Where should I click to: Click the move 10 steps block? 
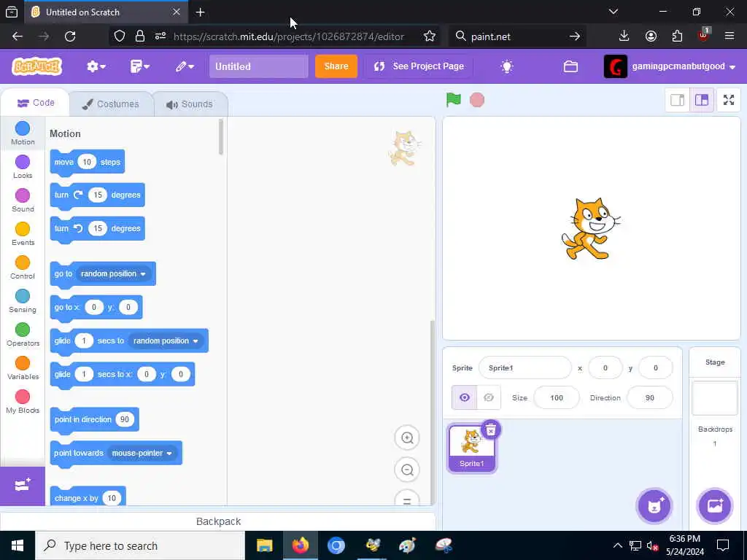tap(88, 163)
